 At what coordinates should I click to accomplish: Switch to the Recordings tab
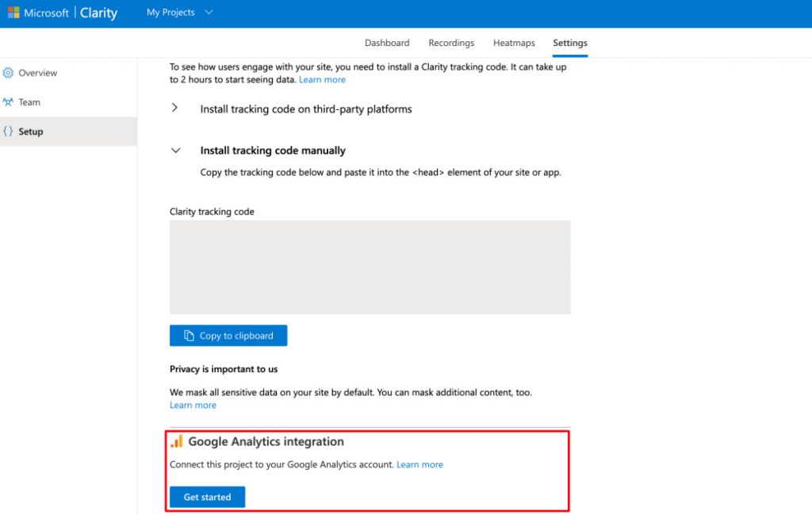coord(451,43)
